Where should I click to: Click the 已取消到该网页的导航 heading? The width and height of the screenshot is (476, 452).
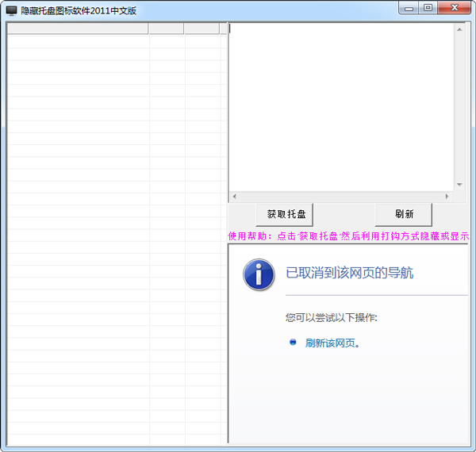point(349,274)
